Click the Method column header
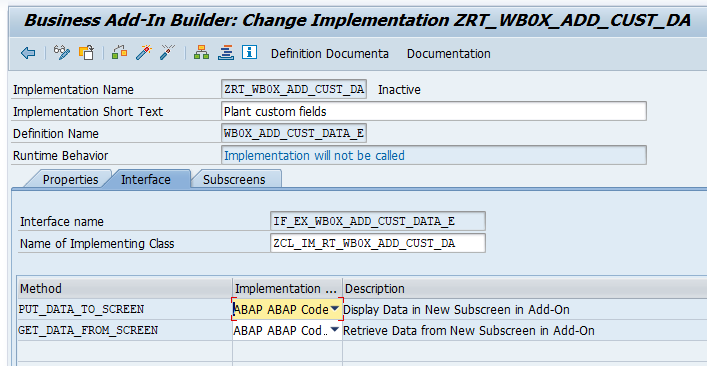This screenshot has height=366, width=707. tap(125, 288)
